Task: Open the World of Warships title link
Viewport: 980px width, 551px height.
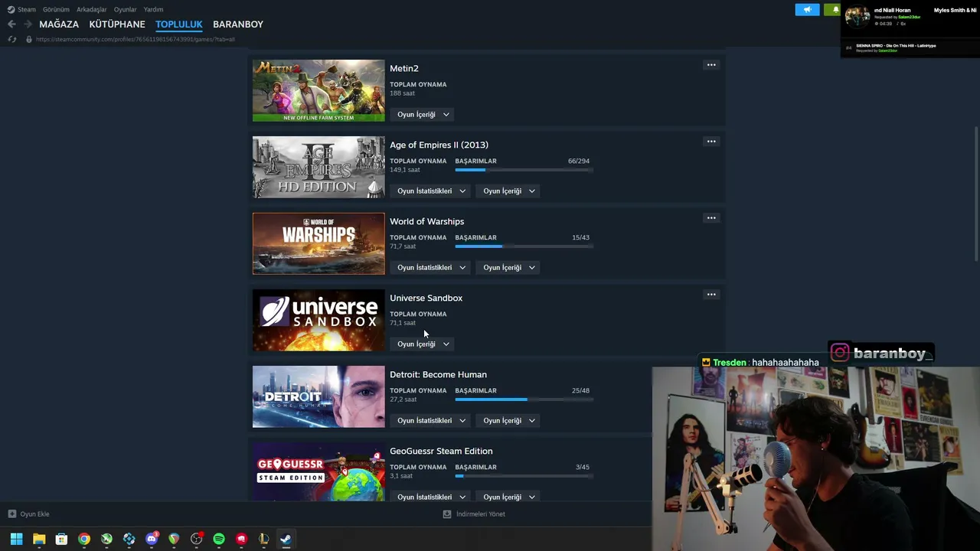Action: (x=426, y=222)
